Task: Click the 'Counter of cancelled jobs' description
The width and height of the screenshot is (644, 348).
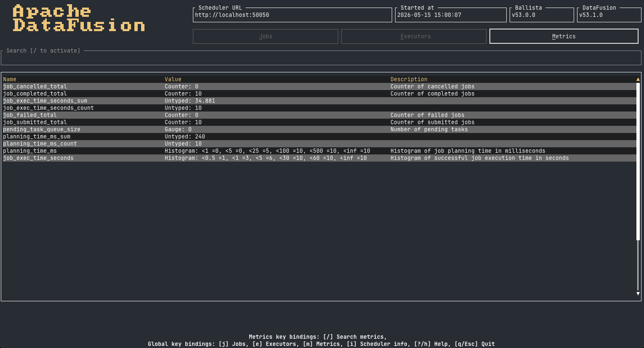Action: [433, 86]
